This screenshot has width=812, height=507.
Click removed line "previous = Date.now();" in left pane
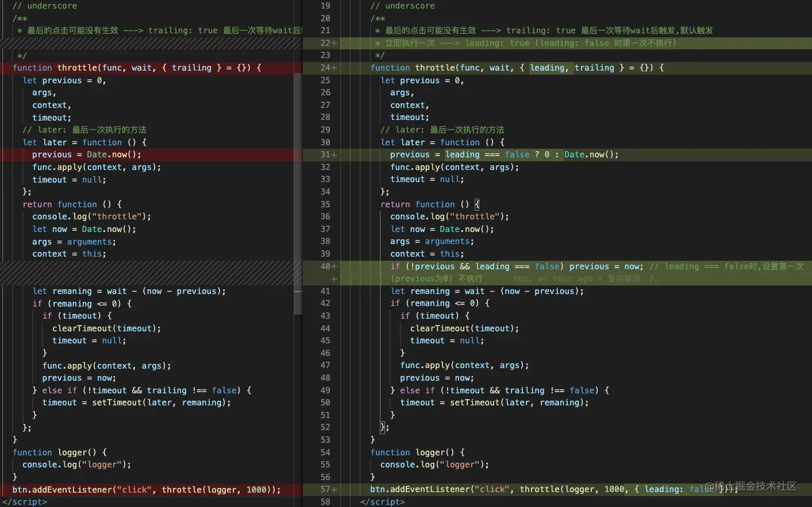coord(152,154)
